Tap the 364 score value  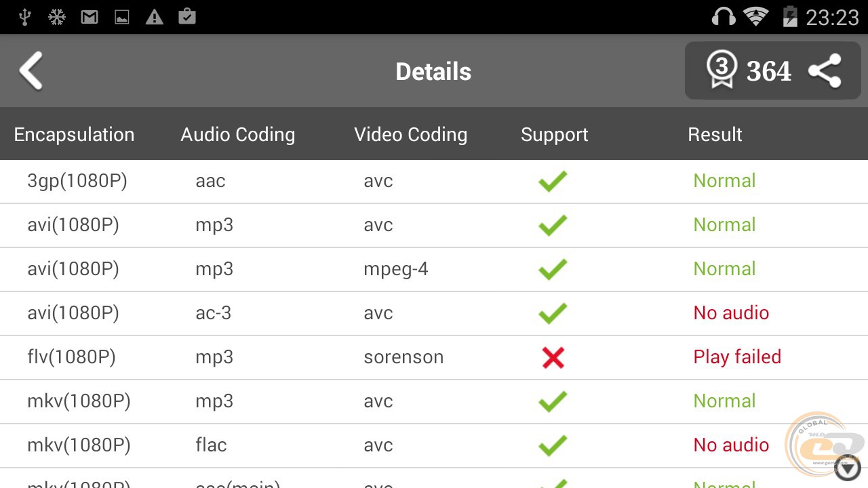click(769, 71)
